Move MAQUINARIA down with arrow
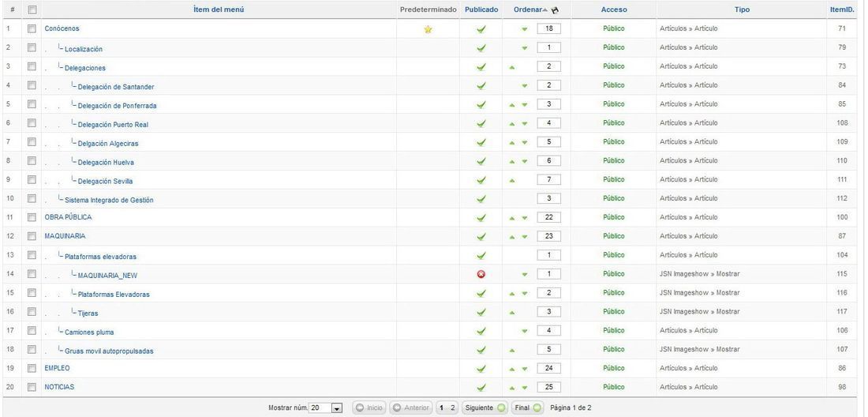868x417 pixels. coord(524,236)
